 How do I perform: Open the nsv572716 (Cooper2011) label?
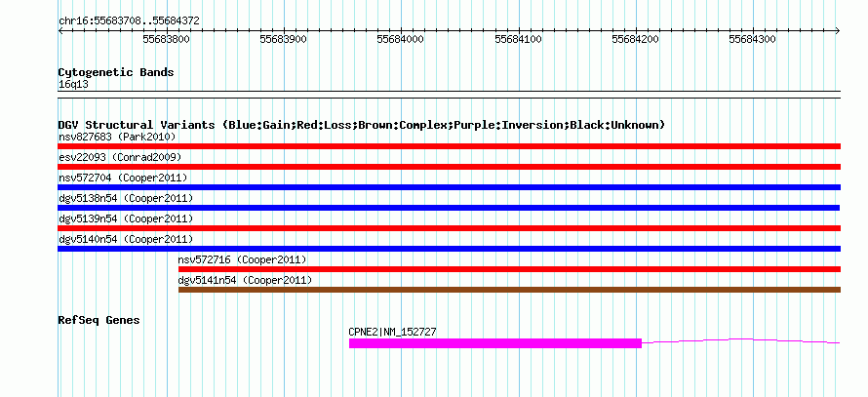pyautogui.click(x=243, y=259)
